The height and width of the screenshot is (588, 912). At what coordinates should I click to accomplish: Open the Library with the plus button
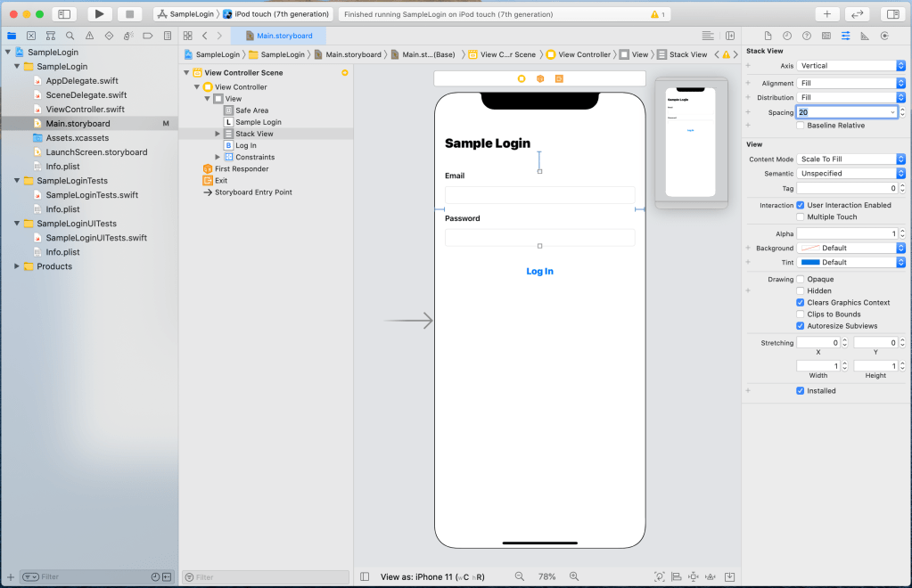pos(826,14)
